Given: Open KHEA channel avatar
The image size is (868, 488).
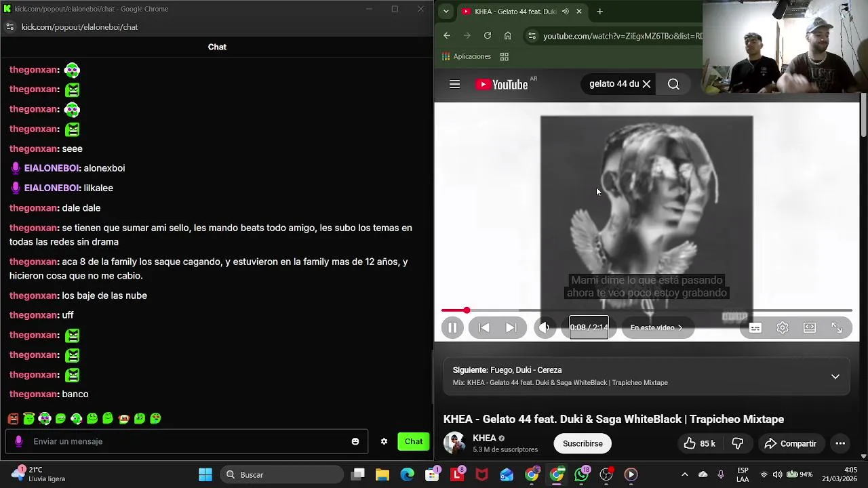Looking at the screenshot, I should [454, 443].
